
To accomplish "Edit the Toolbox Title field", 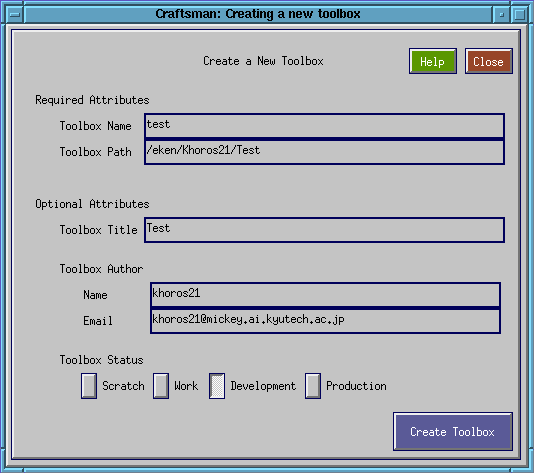I will tap(324, 230).
